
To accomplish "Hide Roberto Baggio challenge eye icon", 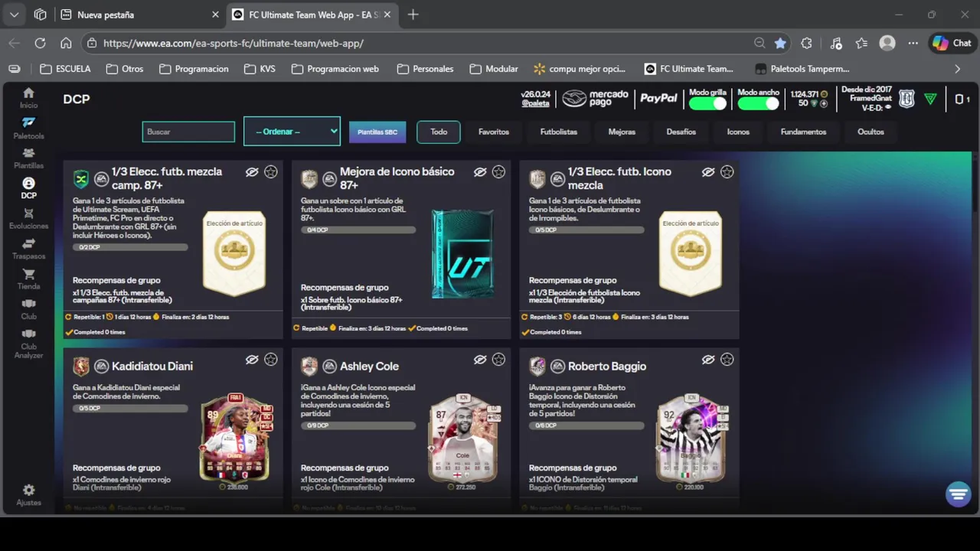I will coord(708,360).
